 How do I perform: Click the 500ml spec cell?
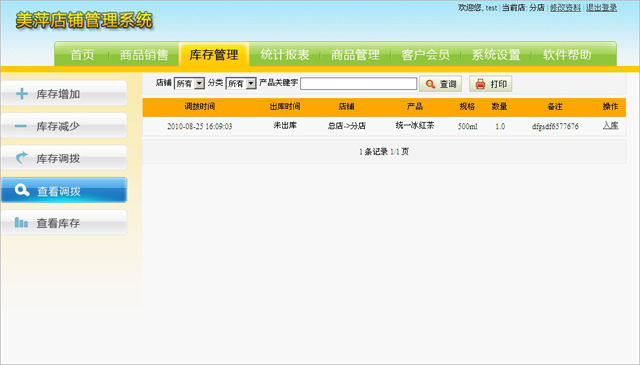[467, 126]
